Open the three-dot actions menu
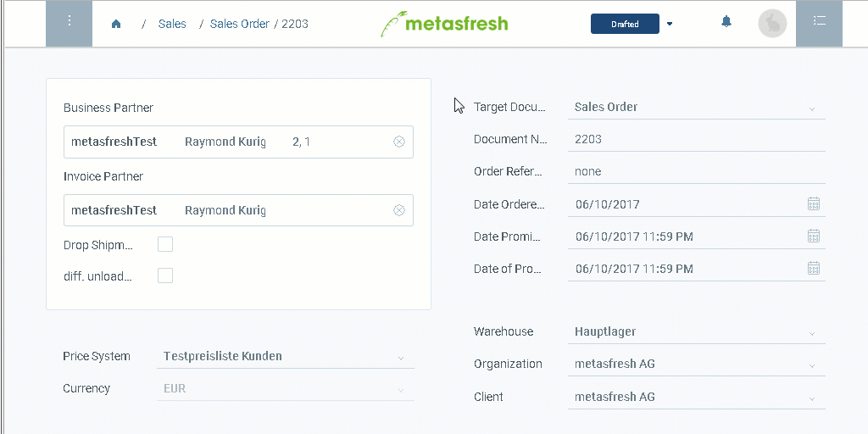 tap(70, 23)
